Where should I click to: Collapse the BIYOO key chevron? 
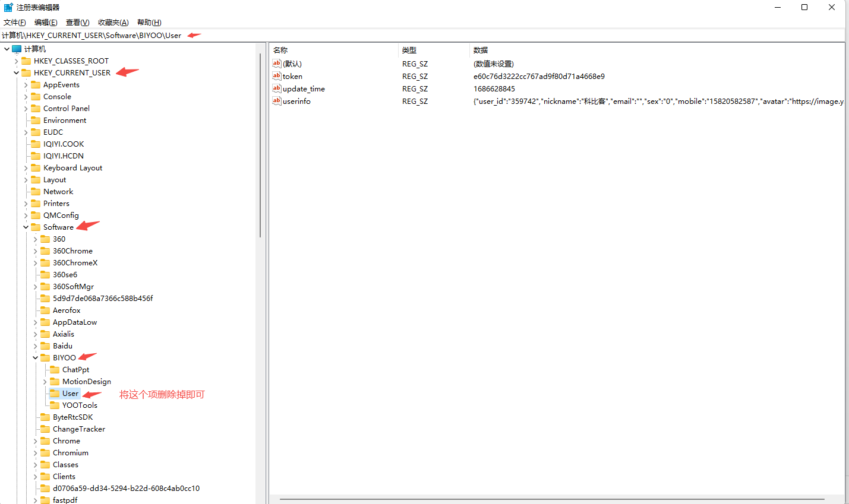tap(35, 357)
